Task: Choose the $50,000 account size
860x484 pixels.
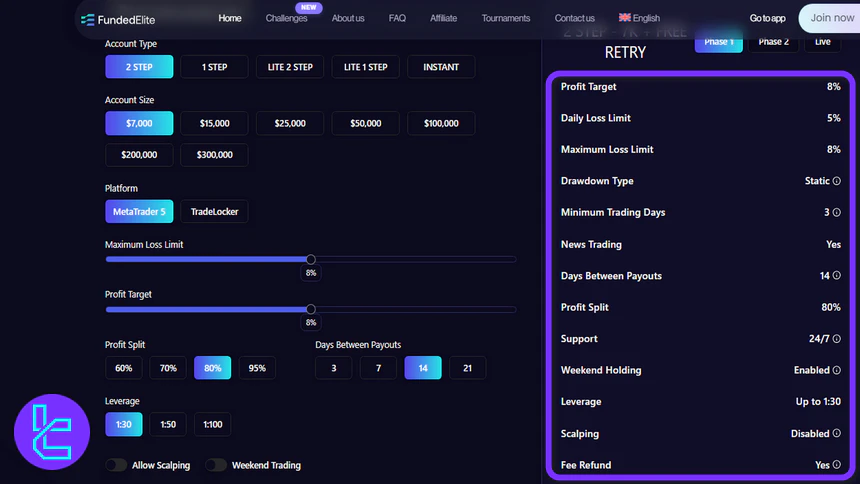Action: (x=365, y=123)
